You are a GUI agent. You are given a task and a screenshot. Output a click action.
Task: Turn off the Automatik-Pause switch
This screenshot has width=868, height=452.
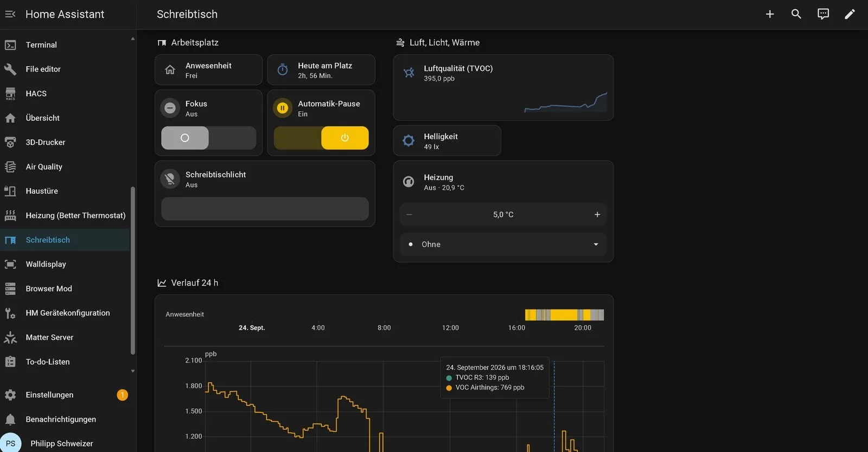321,138
